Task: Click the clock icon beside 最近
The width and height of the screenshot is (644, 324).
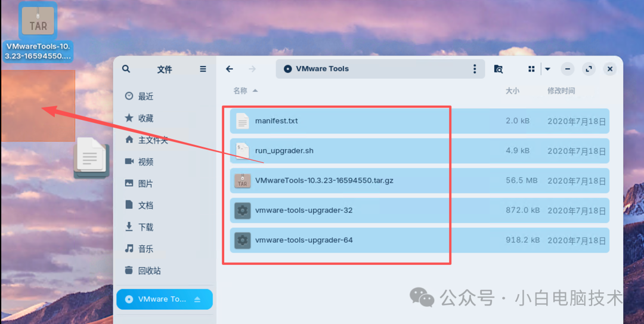Action: coord(129,96)
